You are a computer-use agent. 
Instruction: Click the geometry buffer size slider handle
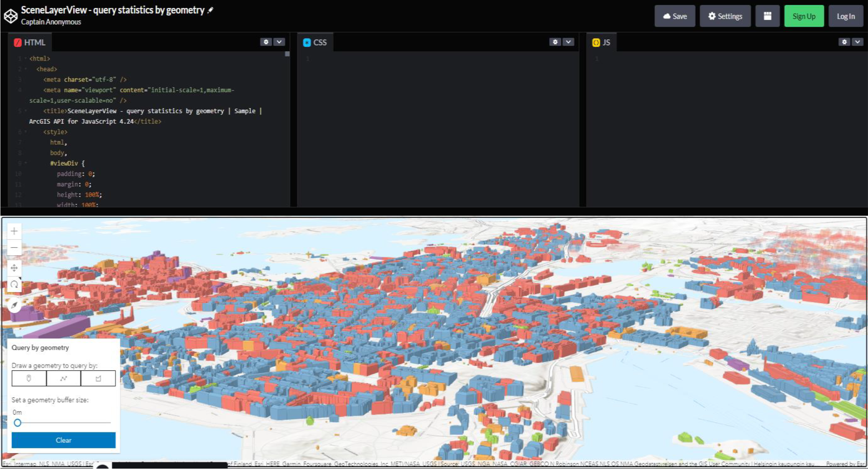[x=18, y=423]
